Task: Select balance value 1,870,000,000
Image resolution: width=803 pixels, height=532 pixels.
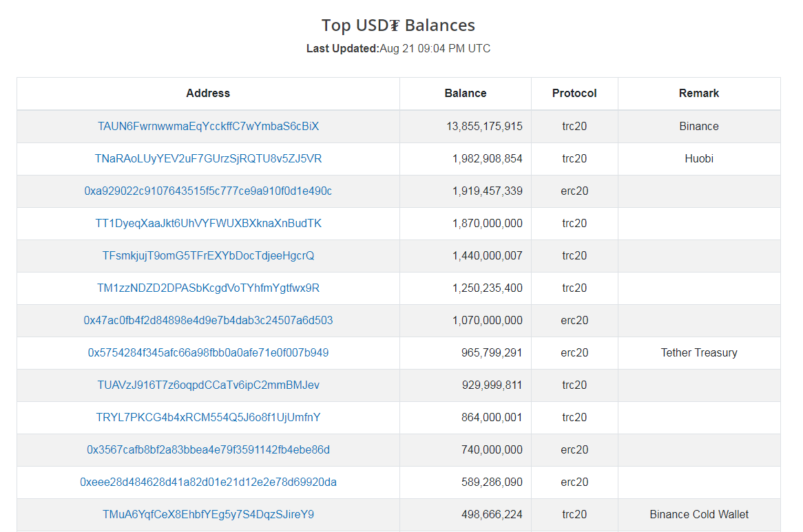Action: click(488, 223)
